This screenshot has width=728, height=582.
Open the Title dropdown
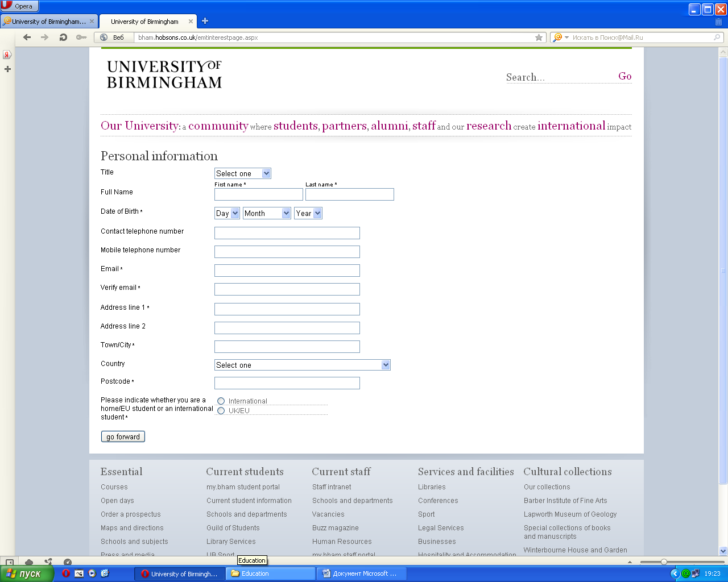click(x=243, y=173)
